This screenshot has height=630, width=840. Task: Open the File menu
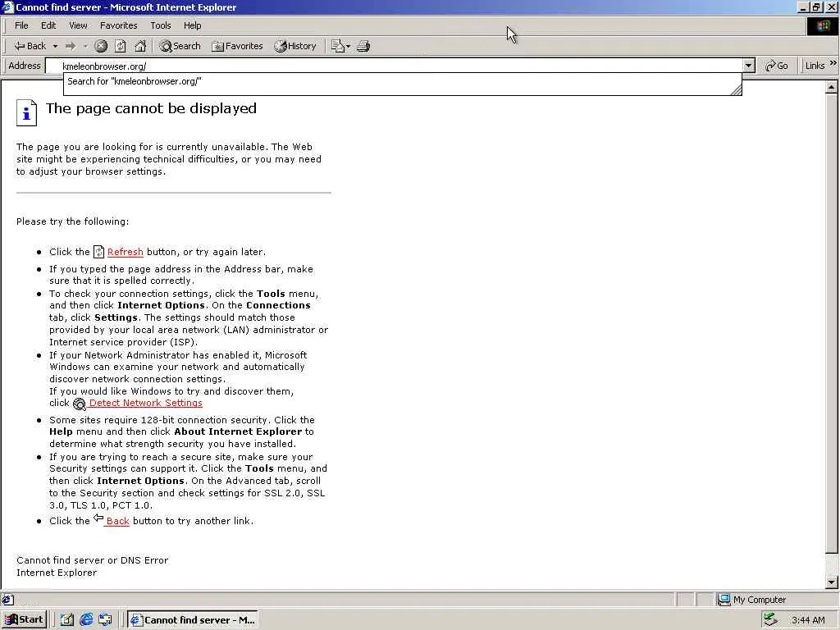pos(21,25)
